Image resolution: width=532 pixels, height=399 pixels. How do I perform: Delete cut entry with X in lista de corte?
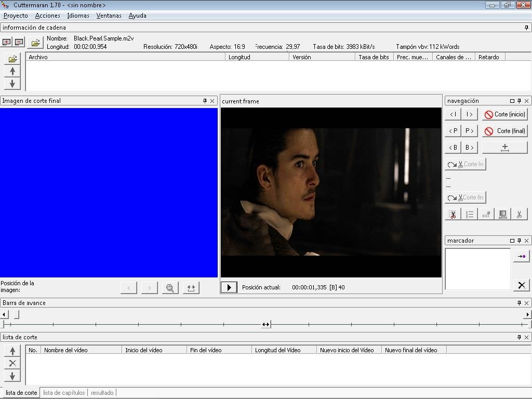click(x=12, y=363)
